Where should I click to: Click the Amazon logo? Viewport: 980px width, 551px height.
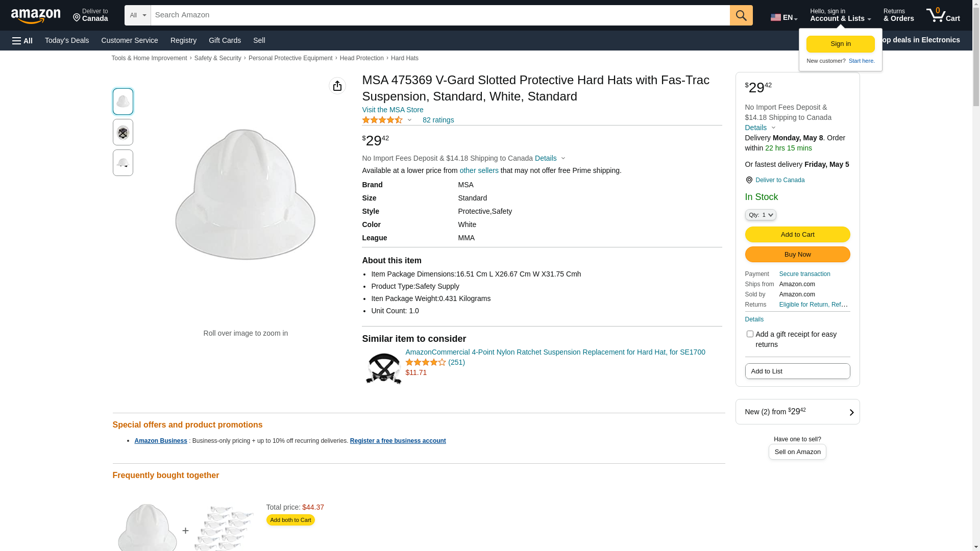point(36,16)
